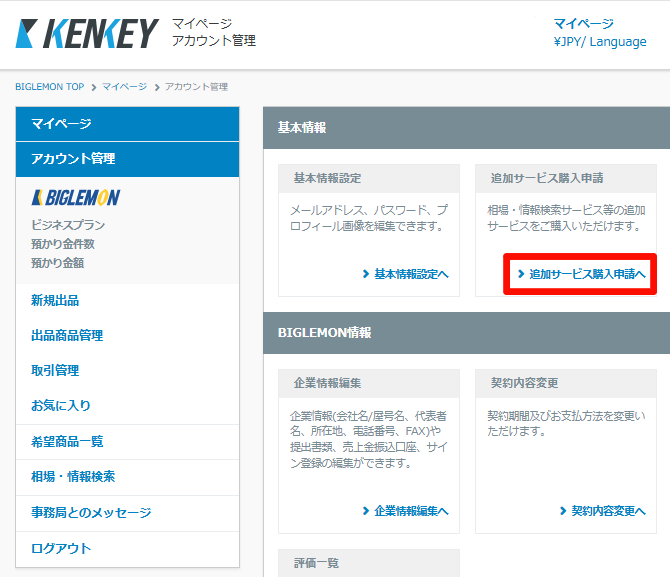
Task: Select アカウント管理 sidebar item
Action: 127,159
